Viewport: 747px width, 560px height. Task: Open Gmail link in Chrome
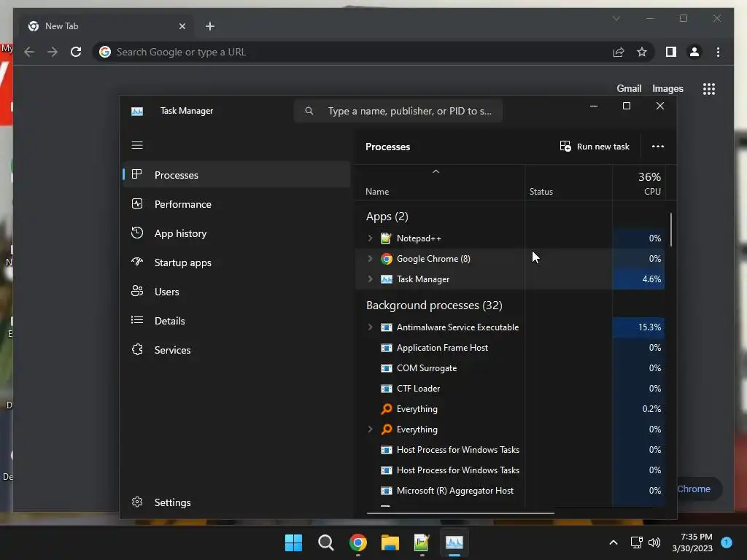tap(629, 88)
